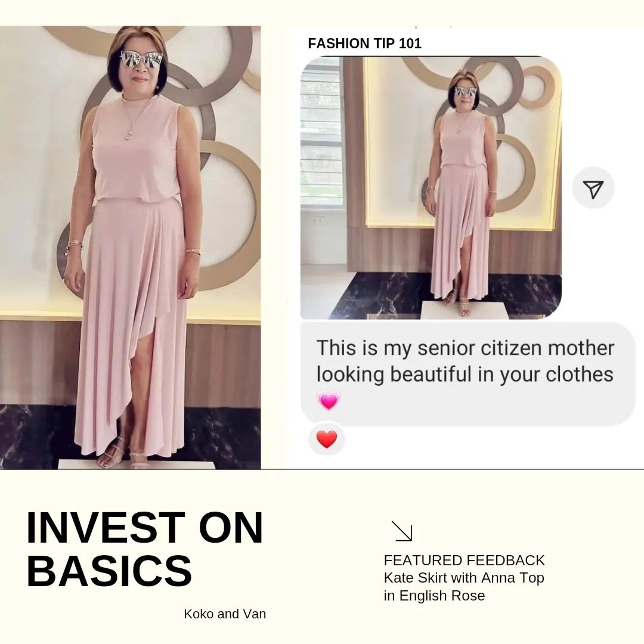This screenshot has height=644, width=644.
Task: Click the word "BASICS" in the title
Action: [109, 571]
